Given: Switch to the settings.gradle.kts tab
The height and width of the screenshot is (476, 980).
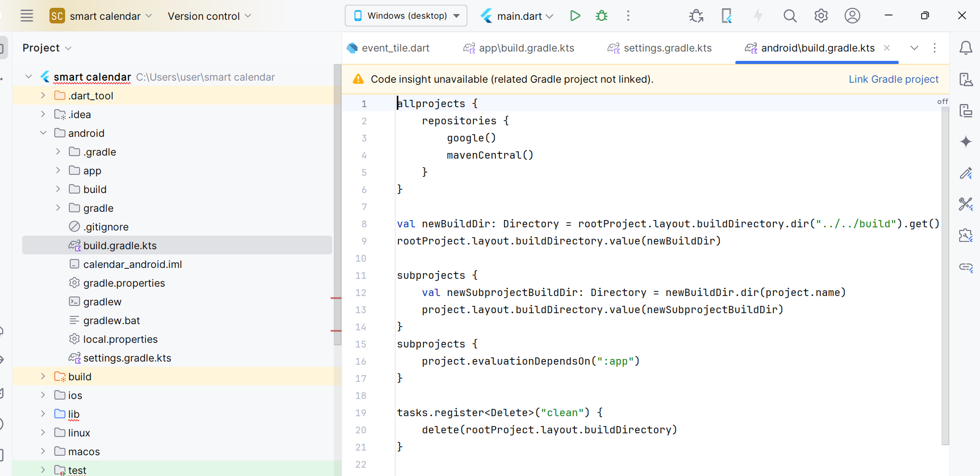Looking at the screenshot, I should pos(667,48).
